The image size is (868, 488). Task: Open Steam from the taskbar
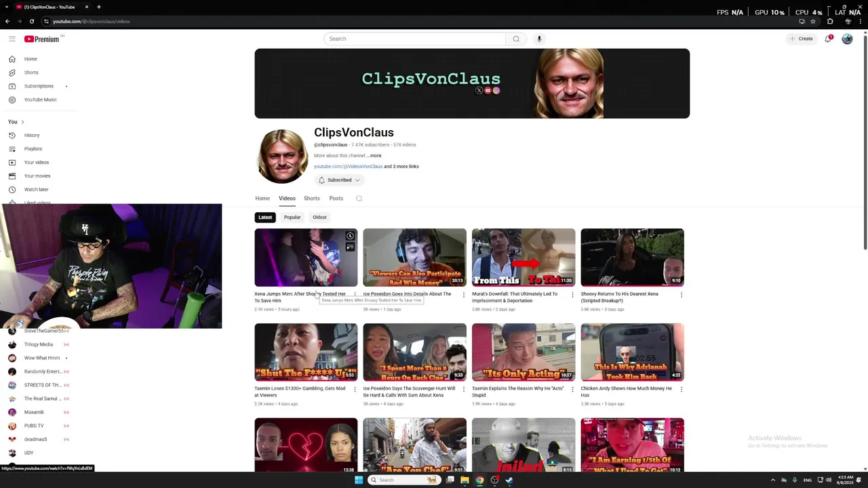click(509, 480)
